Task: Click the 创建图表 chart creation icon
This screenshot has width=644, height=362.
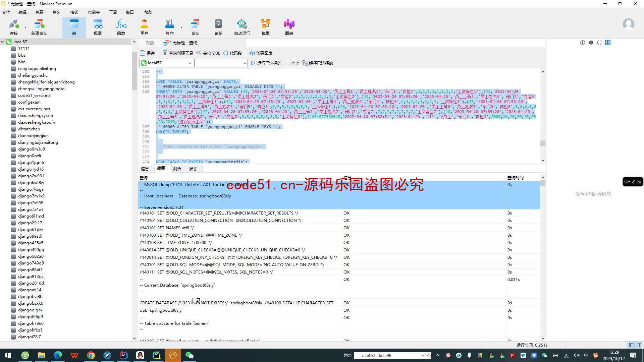Action: [x=261, y=53]
